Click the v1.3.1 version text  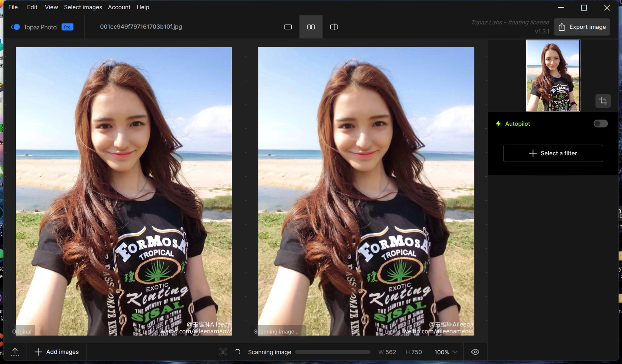[542, 32]
